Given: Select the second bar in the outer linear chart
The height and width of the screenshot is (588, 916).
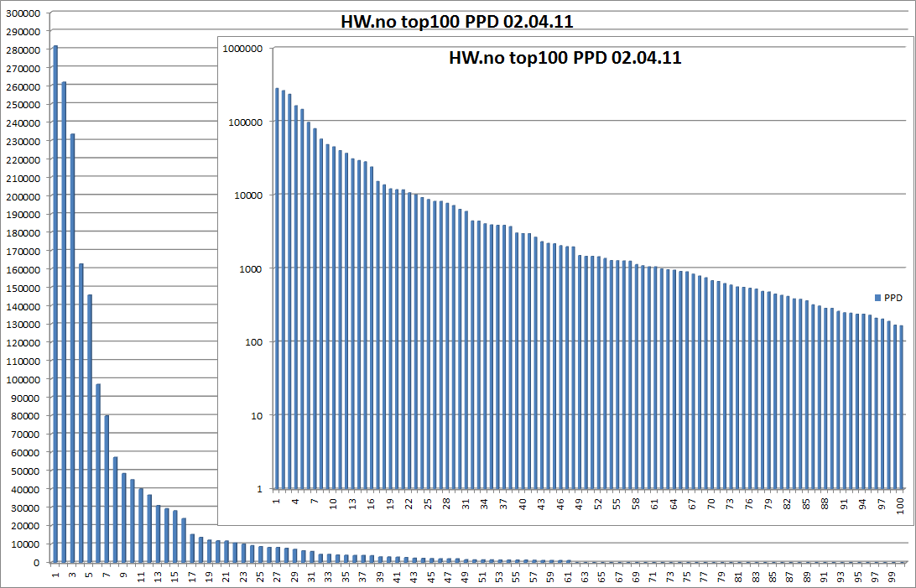Looking at the screenshot, I should [x=64, y=322].
